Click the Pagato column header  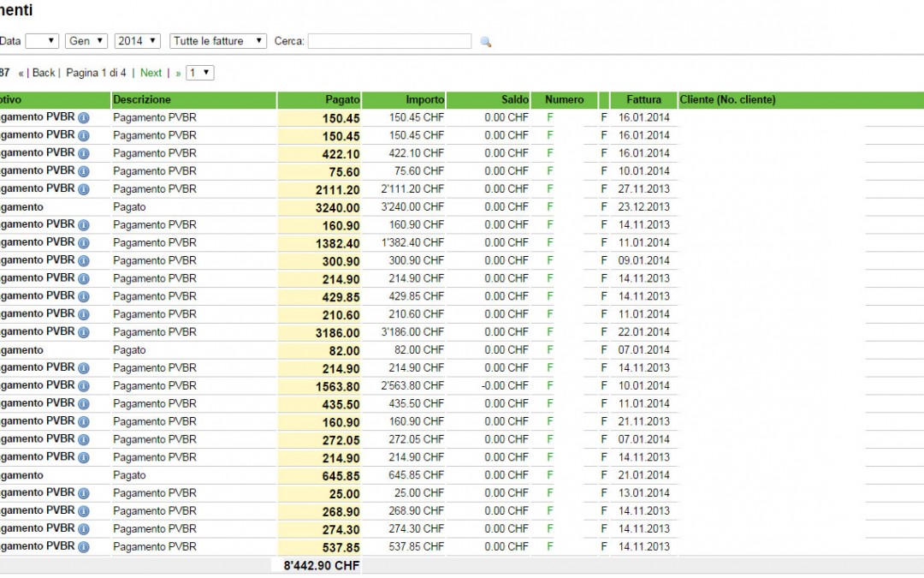(342, 100)
